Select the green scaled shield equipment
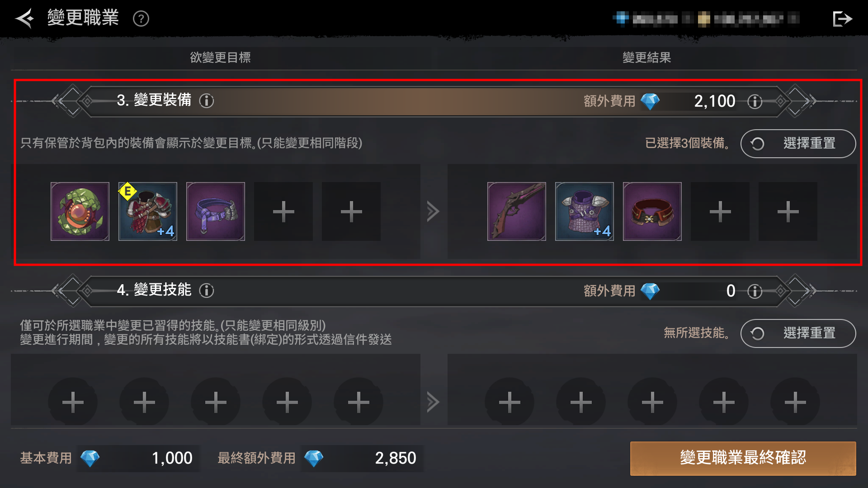Image resolution: width=868 pixels, height=488 pixels. [x=80, y=211]
